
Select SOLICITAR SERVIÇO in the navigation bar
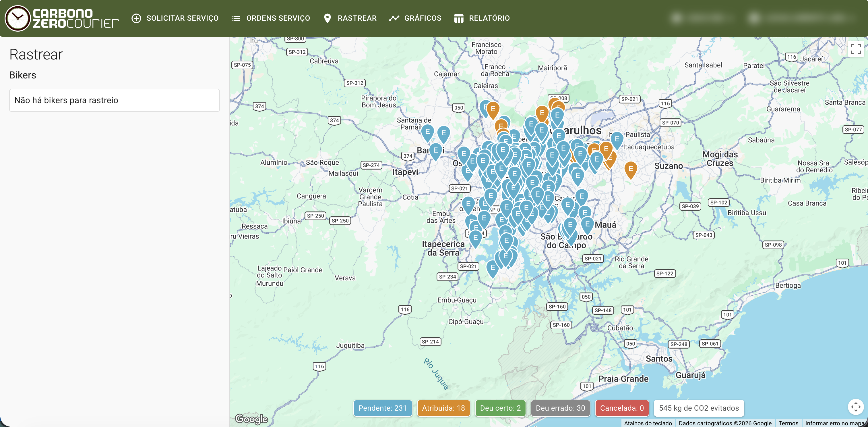click(183, 18)
